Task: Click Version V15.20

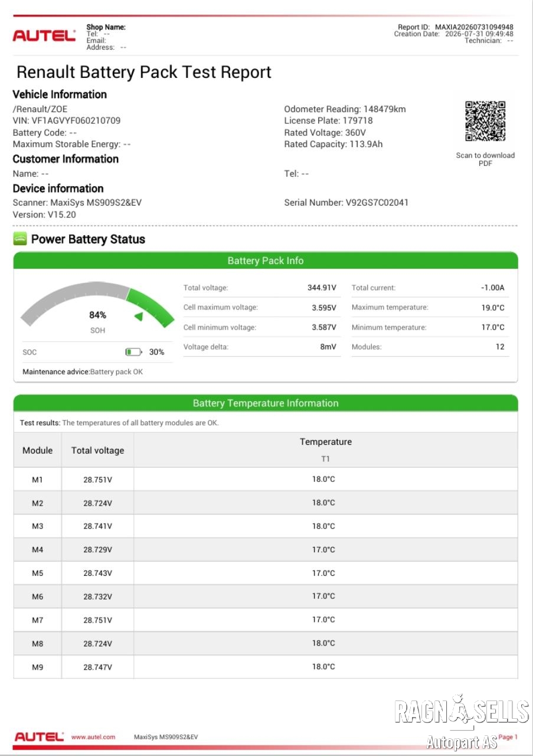Action: pyautogui.click(x=44, y=214)
